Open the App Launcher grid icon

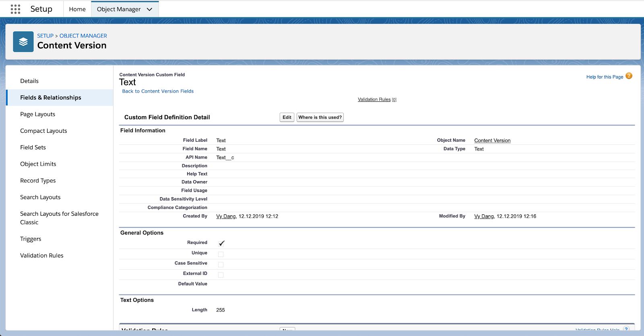coord(15,9)
